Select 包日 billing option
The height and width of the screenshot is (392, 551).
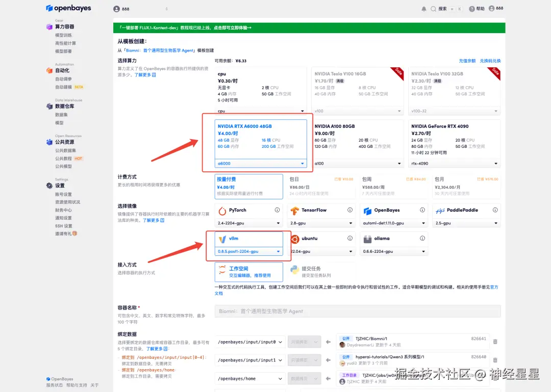321,186
